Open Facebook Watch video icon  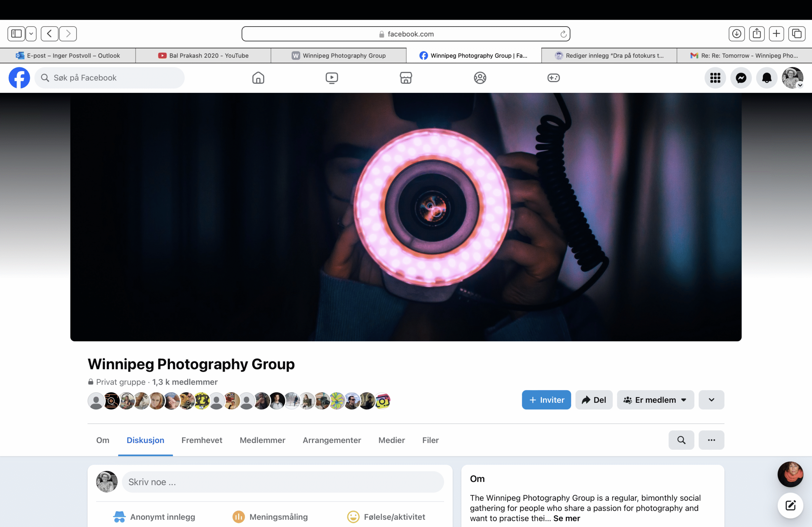[332, 78]
